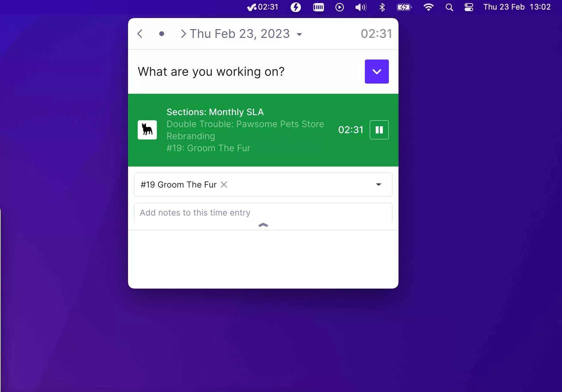Click the Add notes to time entry field

[x=263, y=213]
